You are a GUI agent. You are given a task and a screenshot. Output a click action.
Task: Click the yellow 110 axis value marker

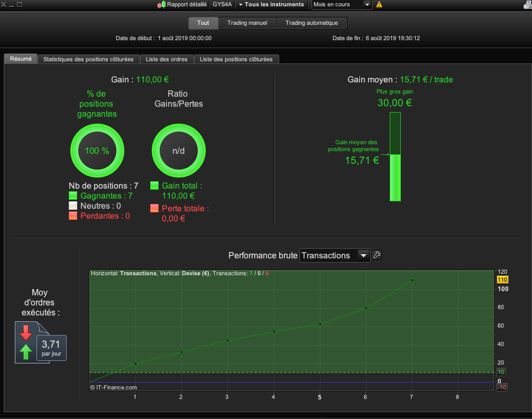[x=502, y=280]
